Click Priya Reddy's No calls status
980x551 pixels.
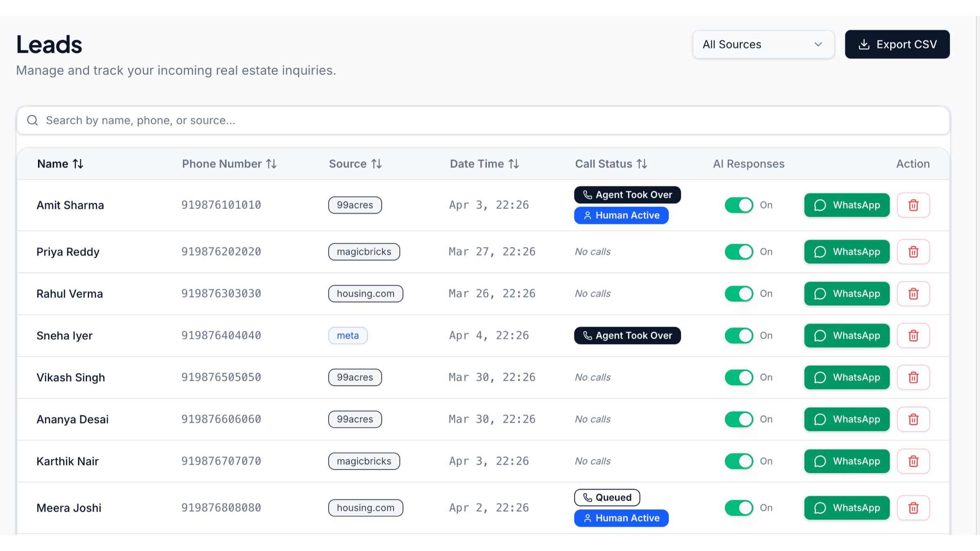(592, 252)
